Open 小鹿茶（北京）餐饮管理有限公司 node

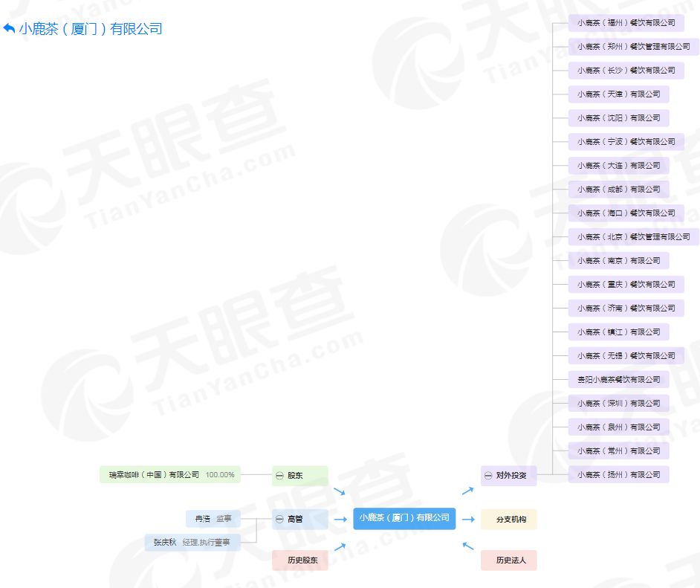(633, 236)
